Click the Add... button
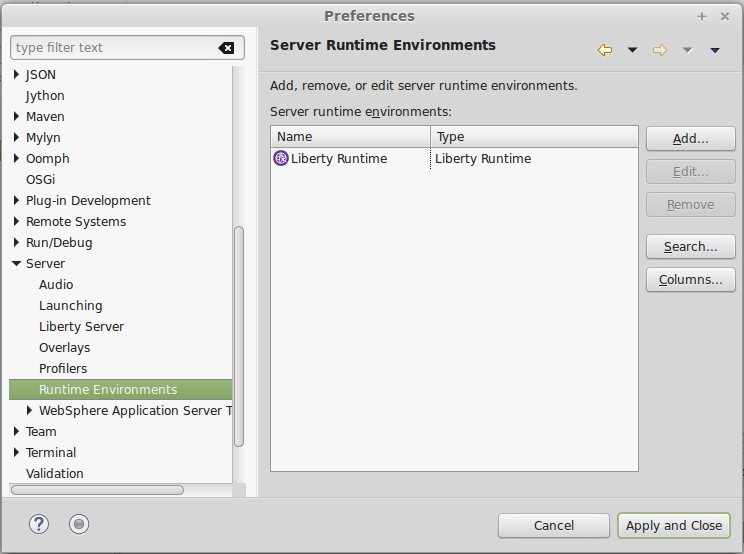The image size is (744, 554). click(690, 138)
